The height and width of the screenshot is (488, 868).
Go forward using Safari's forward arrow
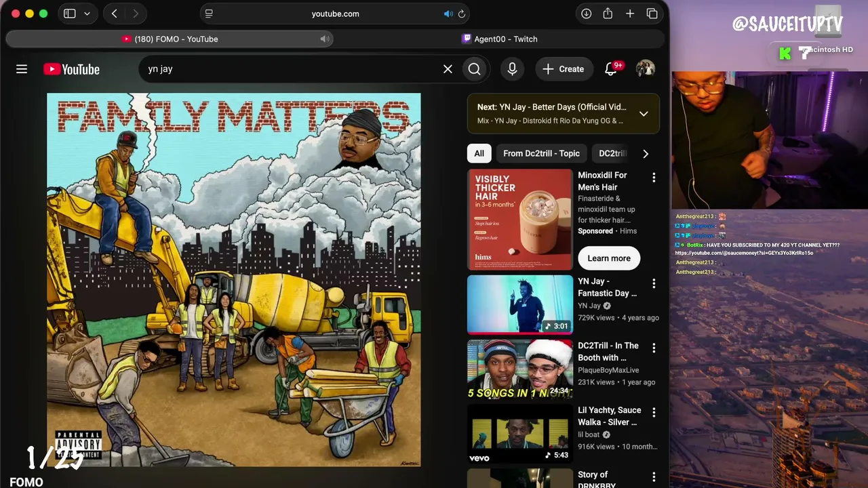pyautogui.click(x=136, y=14)
